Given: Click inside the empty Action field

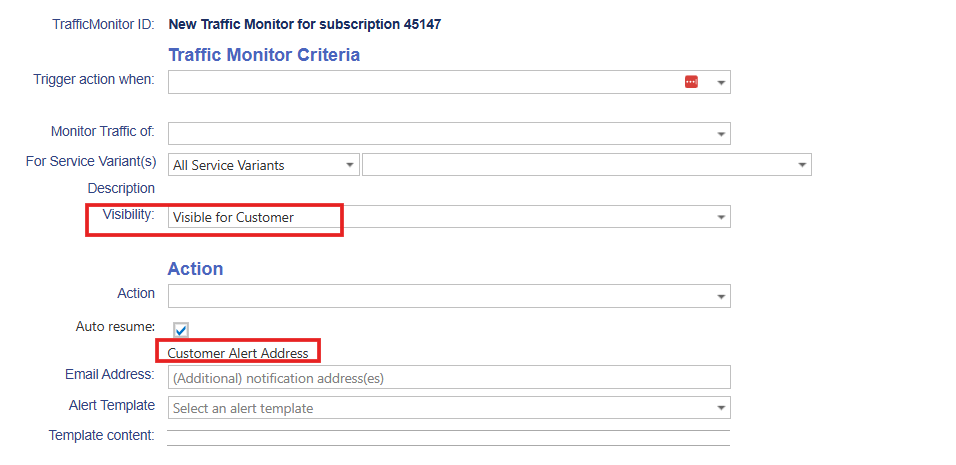Looking at the screenshot, I should point(440,296).
